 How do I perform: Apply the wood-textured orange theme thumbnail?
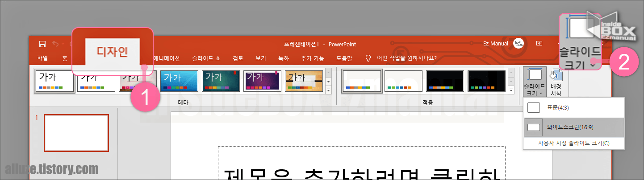(304, 81)
